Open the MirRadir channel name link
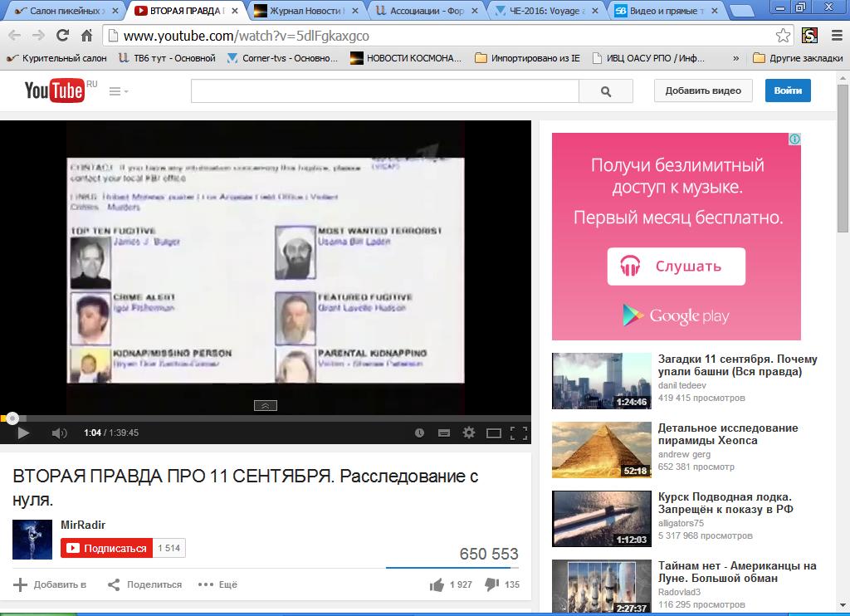This screenshot has height=616, width=850. (83, 525)
